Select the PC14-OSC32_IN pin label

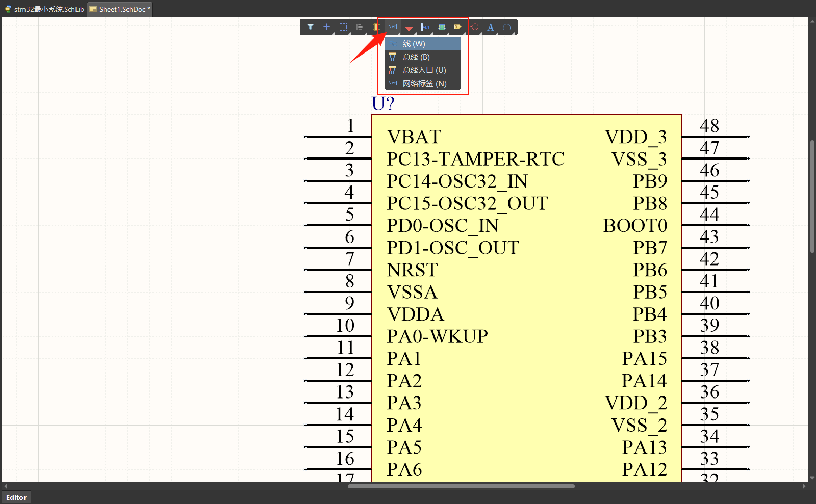(457, 181)
